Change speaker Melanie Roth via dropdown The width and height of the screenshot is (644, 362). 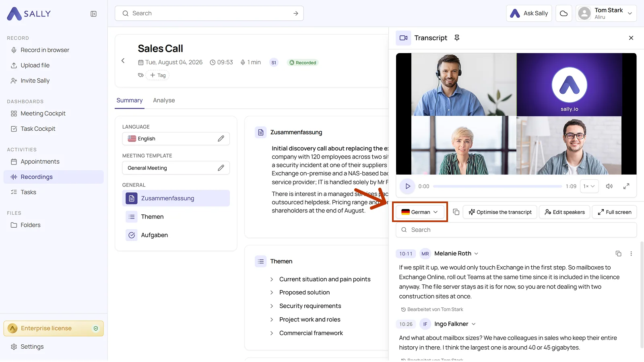[476, 254]
